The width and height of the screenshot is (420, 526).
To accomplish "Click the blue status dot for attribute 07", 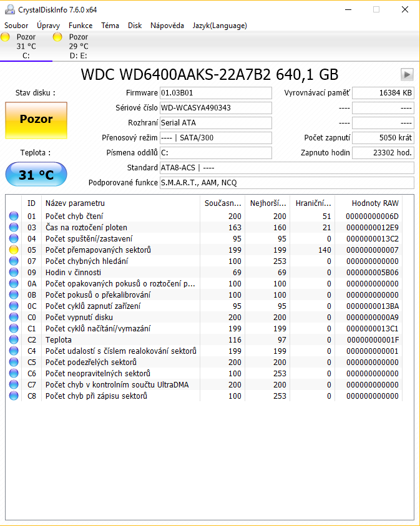I will point(14,261).
